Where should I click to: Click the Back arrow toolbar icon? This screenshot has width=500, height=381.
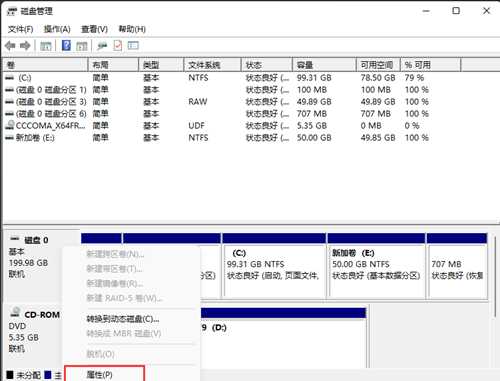click(10, 45)
